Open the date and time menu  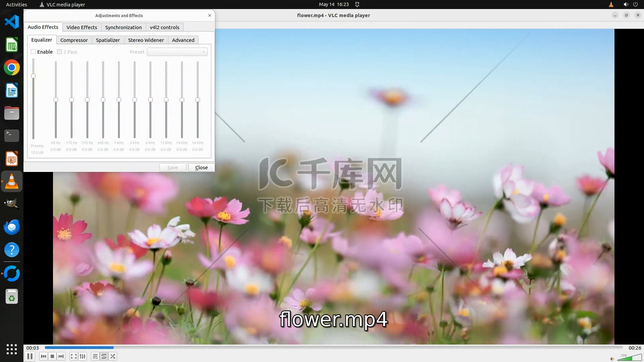coord(333,4)
